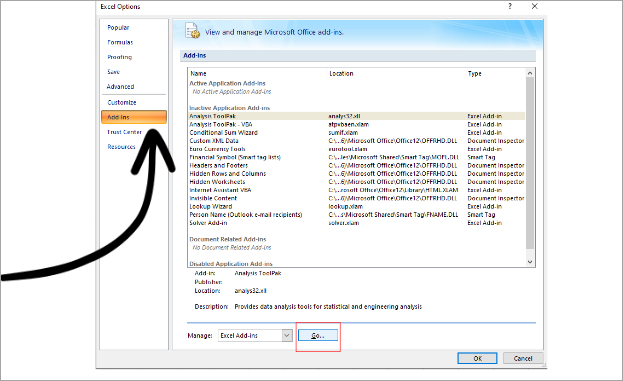Select the Euro Currency Tools add-in

click(x=357, y=149)
